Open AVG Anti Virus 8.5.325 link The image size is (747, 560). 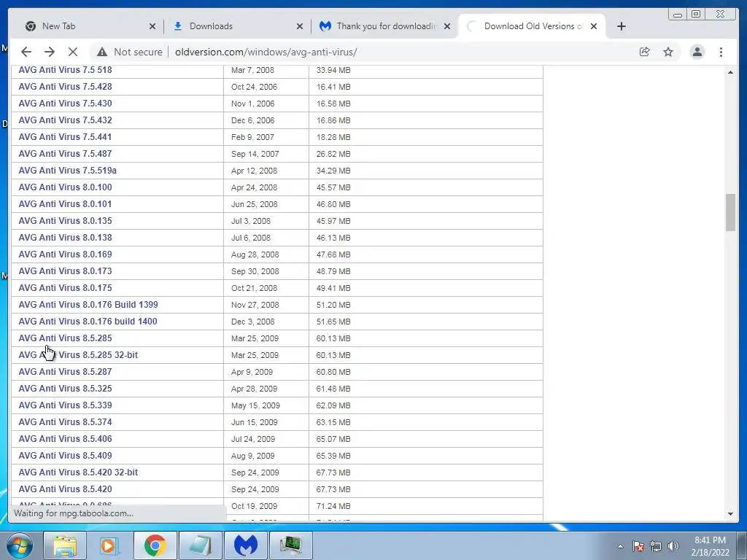click(65, 389)
